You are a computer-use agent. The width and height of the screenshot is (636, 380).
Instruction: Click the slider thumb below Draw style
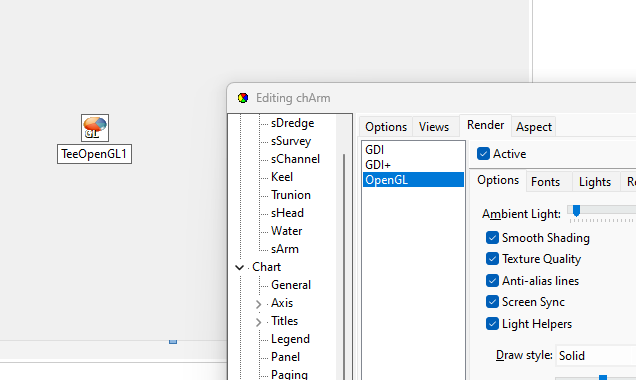click(x=603, y=378)
